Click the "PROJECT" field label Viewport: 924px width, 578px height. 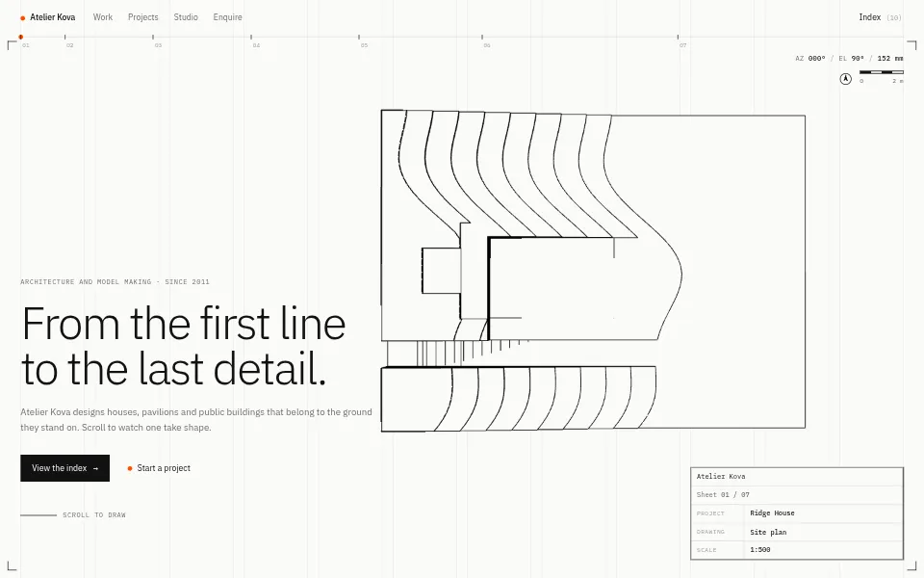coord(710,513)
